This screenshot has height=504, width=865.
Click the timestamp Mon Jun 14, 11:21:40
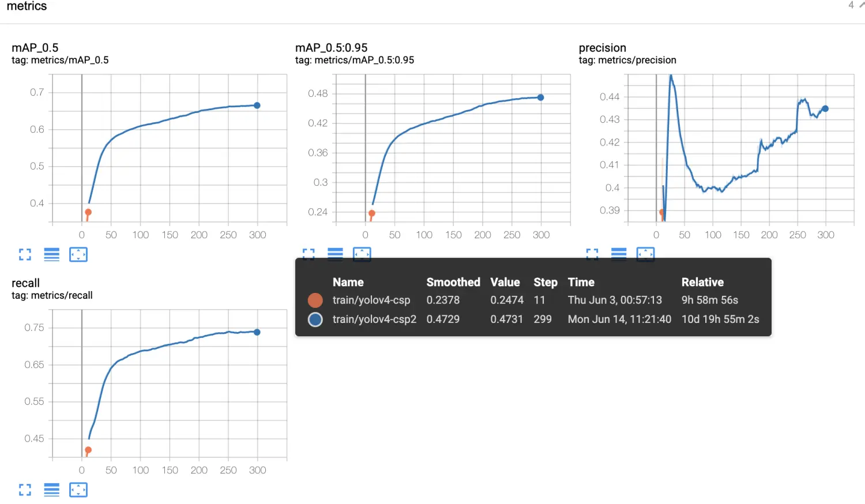pyautogui.click(x=619, y=319)
